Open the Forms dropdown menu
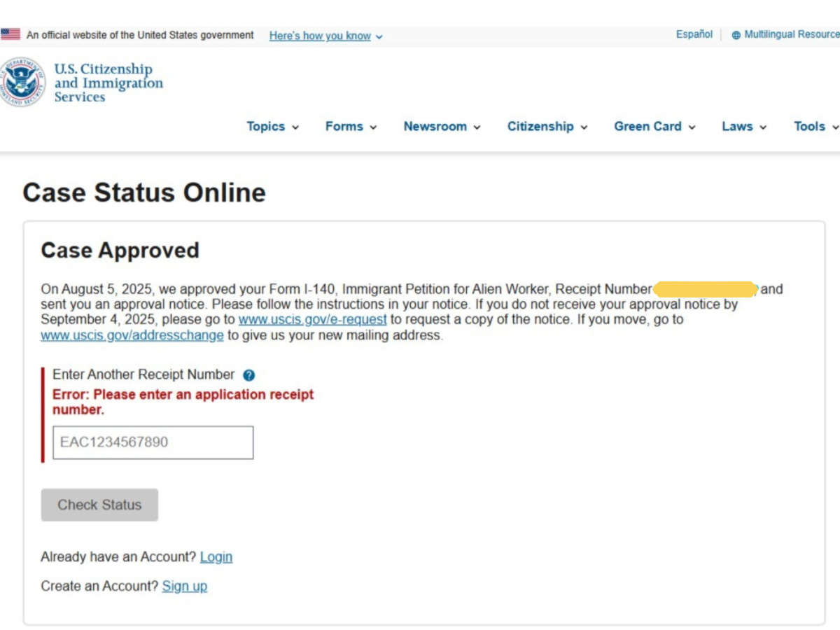This screenshot has width=840, height=630. [351, 127]
